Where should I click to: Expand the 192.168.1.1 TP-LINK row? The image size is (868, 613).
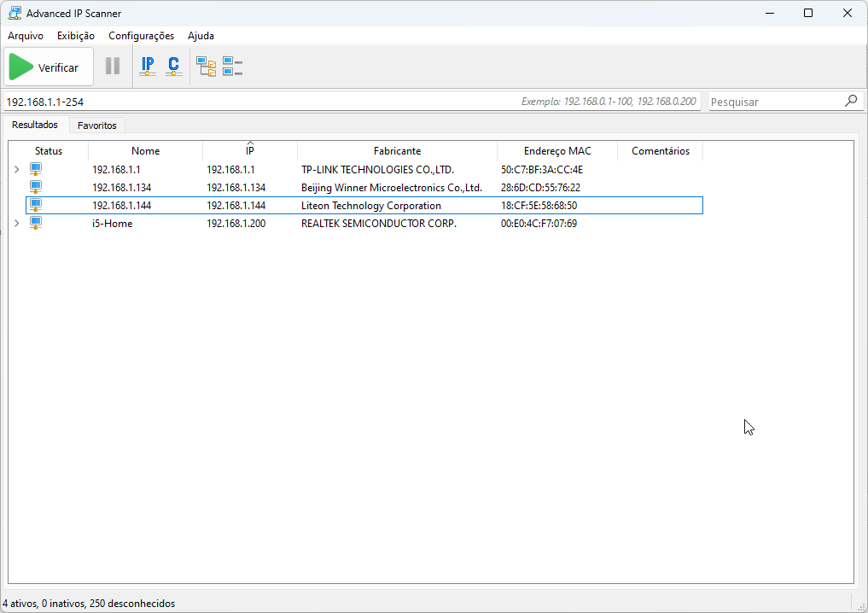pos(16,170)
